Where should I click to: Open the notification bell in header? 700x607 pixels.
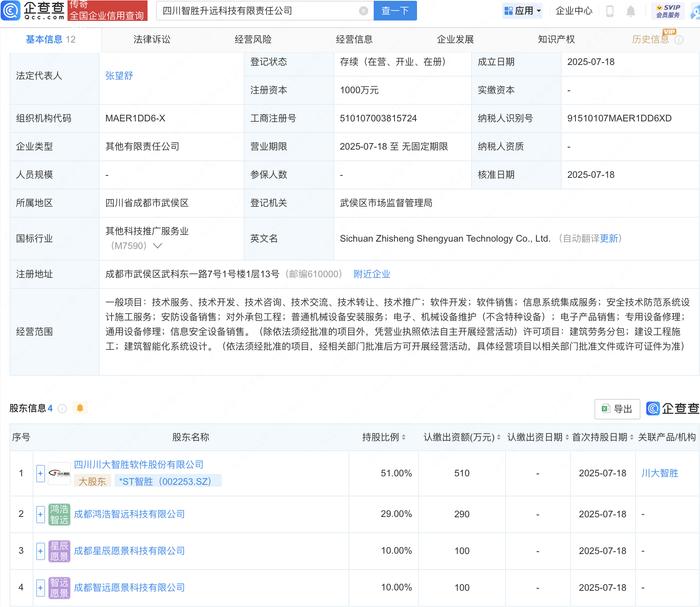[630, 11]
